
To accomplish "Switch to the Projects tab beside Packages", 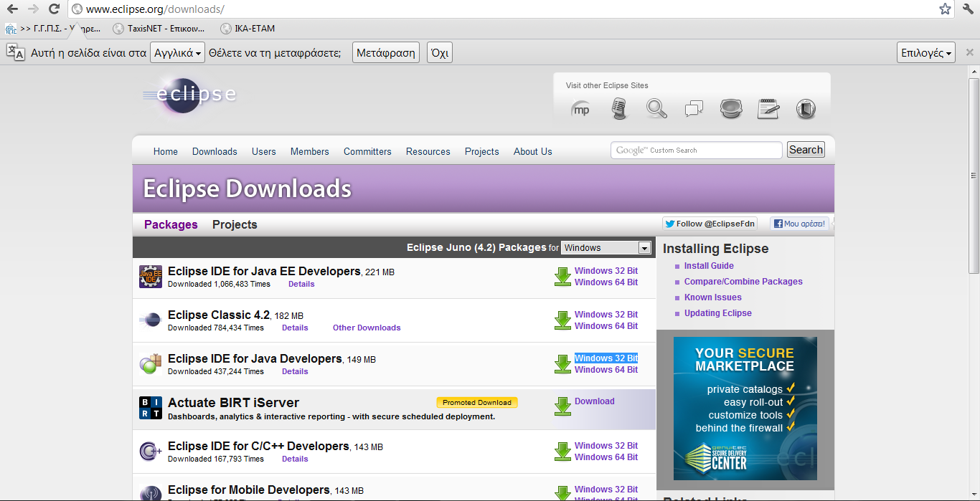I will tap(235, 224).
